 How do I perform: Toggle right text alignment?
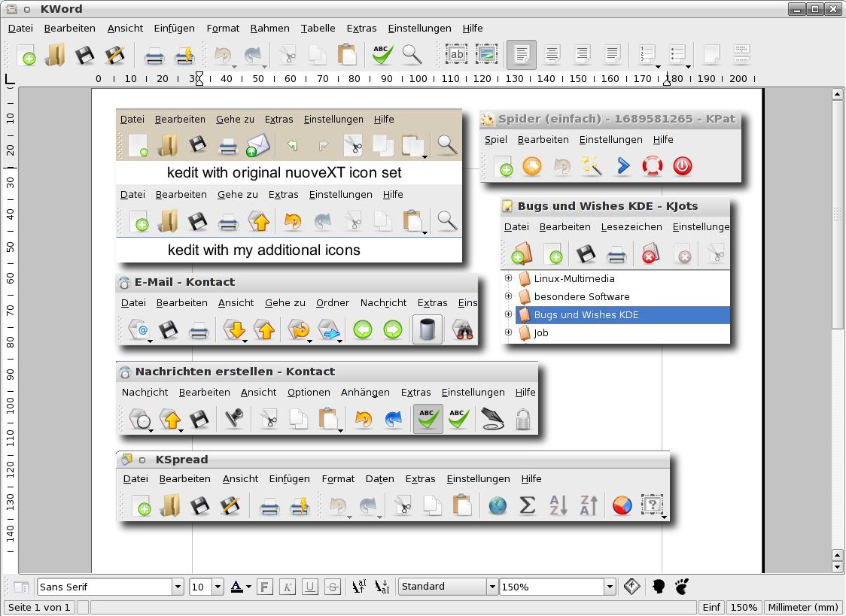pos(582,54)
